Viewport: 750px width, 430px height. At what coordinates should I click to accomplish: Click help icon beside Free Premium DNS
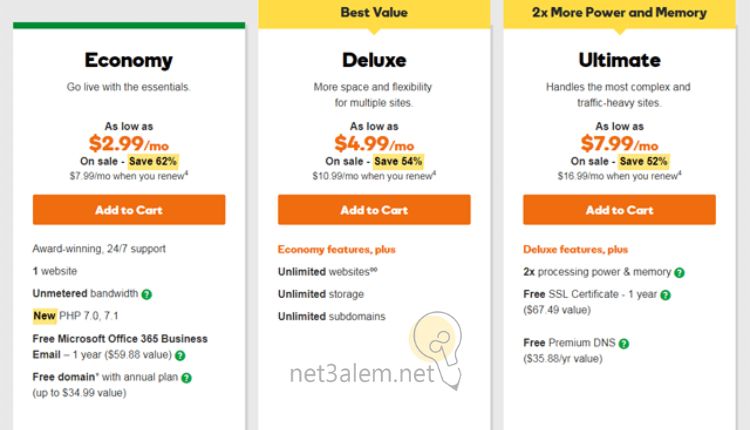624,343
